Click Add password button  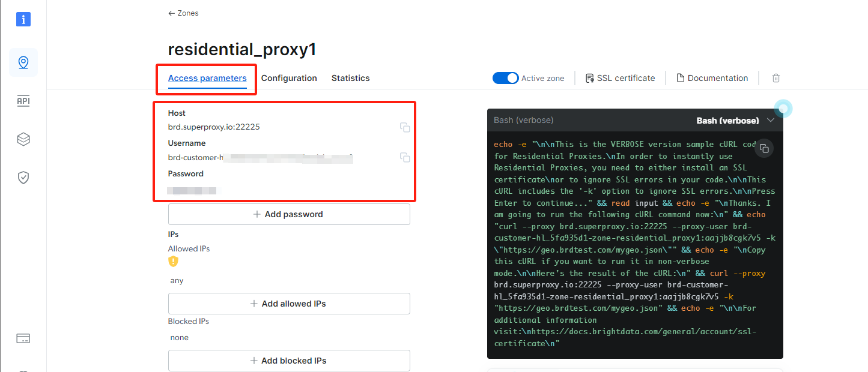(x=289, y=214)
